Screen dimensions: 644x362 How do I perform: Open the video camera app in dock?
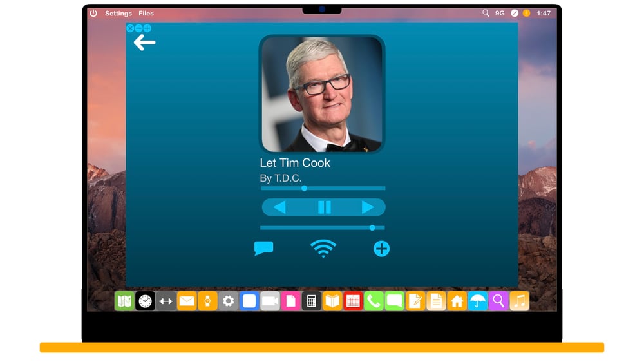point(270,301)
